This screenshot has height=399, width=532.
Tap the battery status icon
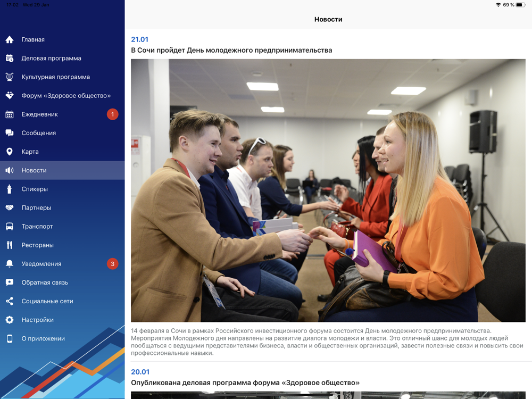[x=520, y=5]
